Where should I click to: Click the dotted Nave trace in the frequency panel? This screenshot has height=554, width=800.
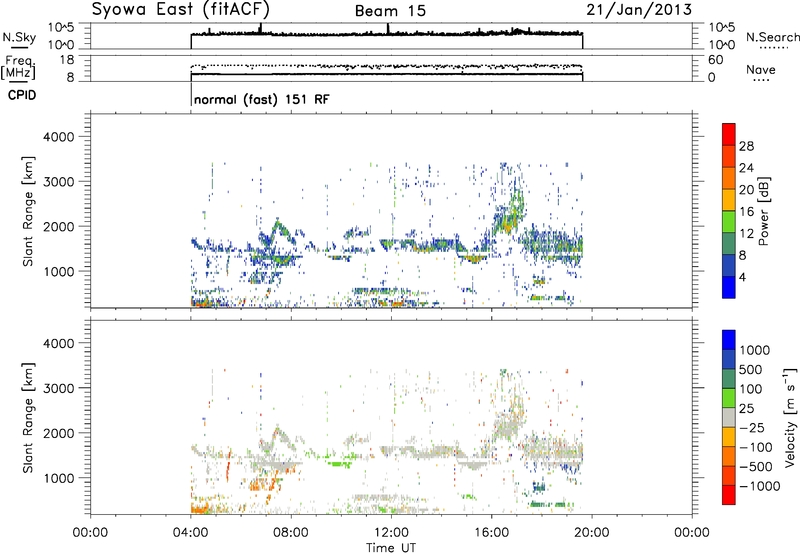click(x=386, y=66)
